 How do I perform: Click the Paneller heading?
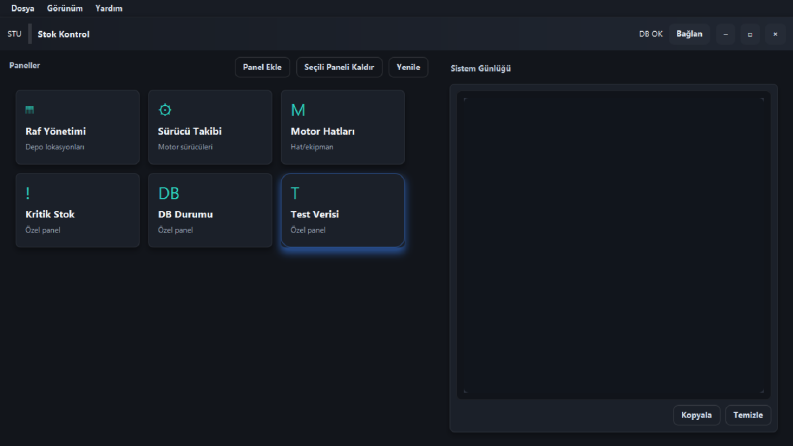click(24, 65)
